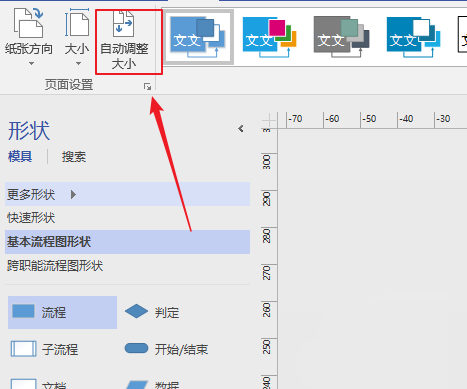This screenshot has height=389, width=467.
Task: Click the ruler origin crosshair corner
Action: coord(269,119)
